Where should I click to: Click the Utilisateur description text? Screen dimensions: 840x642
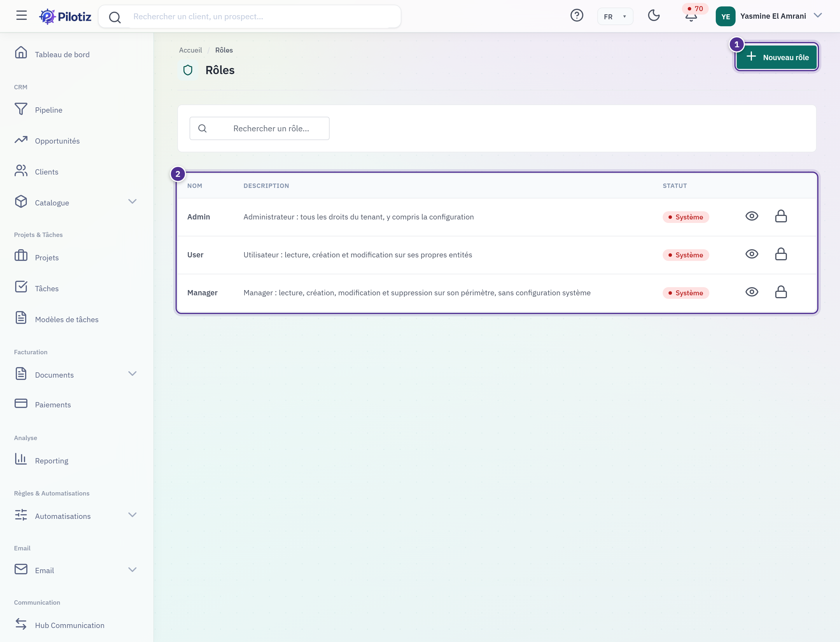(x=358, y=254)
